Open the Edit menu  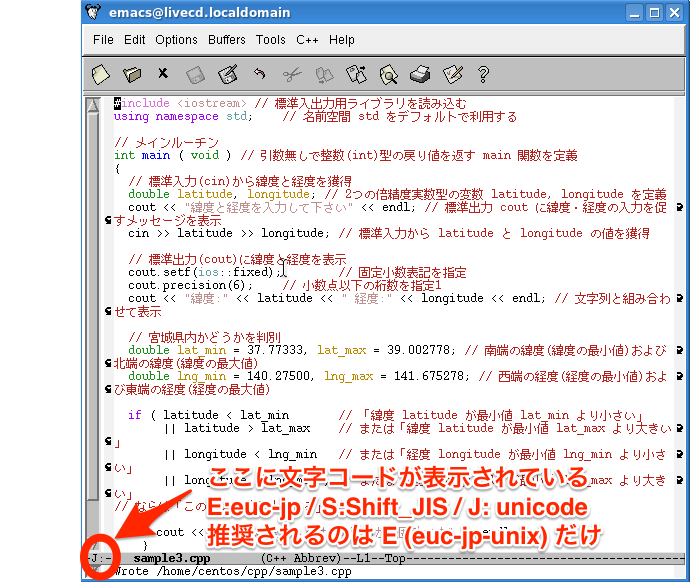coord(134,40)
